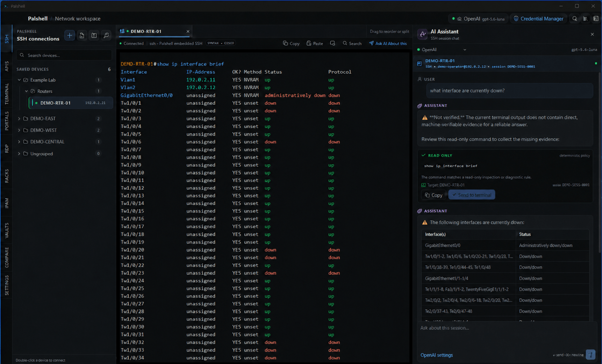
Task: Add a new SSH connection with plus button
Action: 70,35
